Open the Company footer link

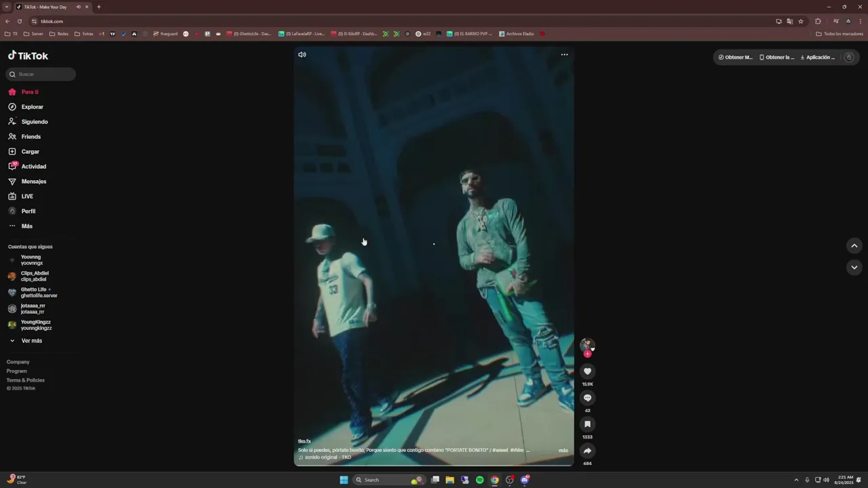tap(18, 362)
